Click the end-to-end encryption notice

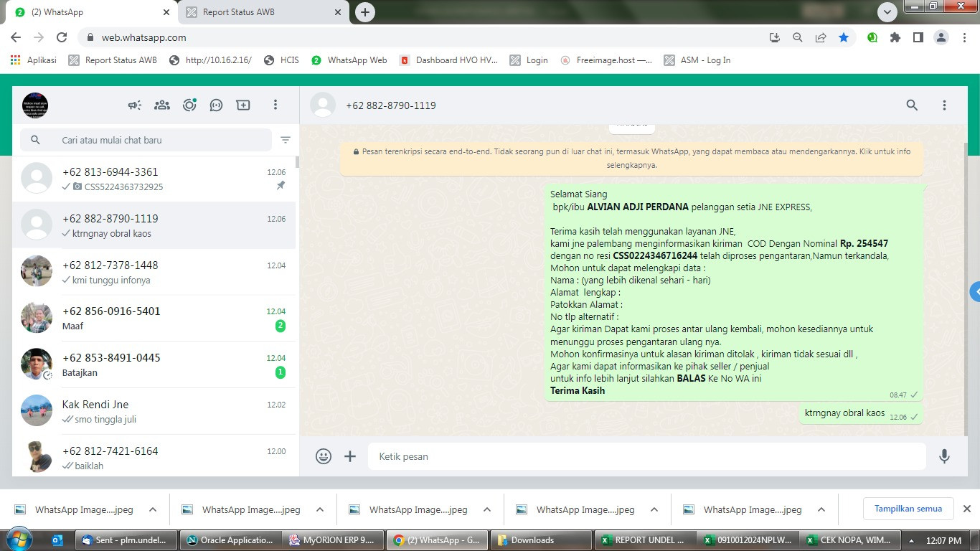(631, 159)
